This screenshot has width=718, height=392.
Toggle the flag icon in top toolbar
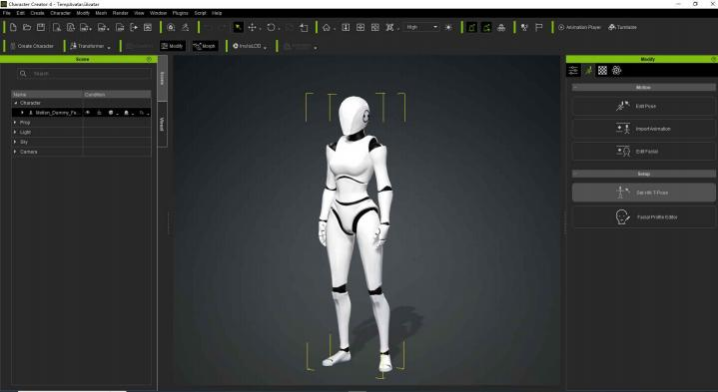pos(538,27)
